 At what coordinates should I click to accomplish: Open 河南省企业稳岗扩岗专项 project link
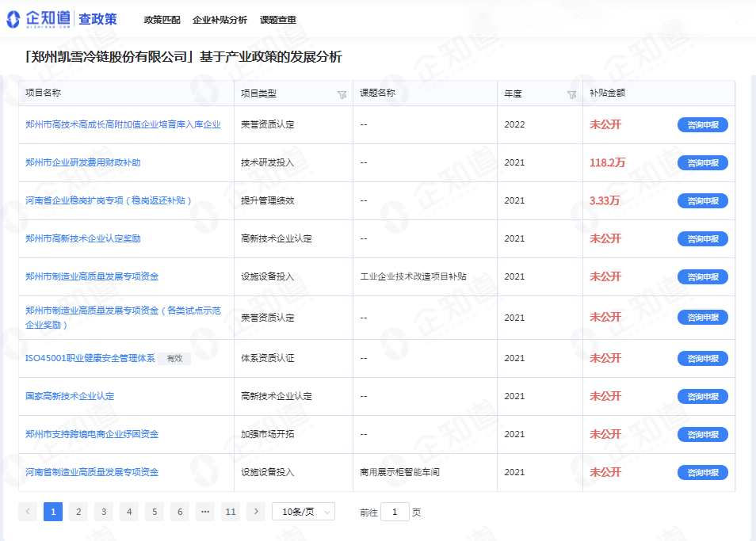click(109, 200)
